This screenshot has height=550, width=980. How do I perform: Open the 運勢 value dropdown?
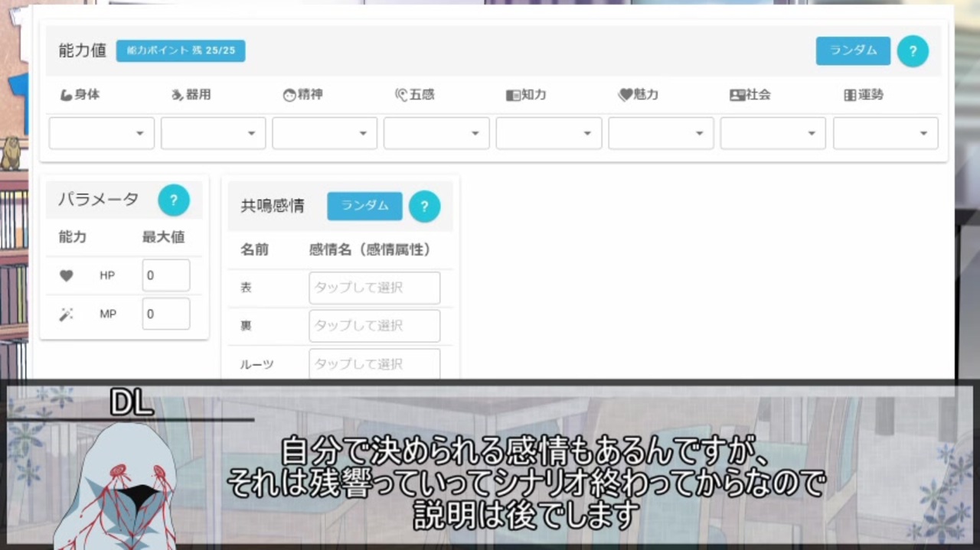[x=886, y=133]
